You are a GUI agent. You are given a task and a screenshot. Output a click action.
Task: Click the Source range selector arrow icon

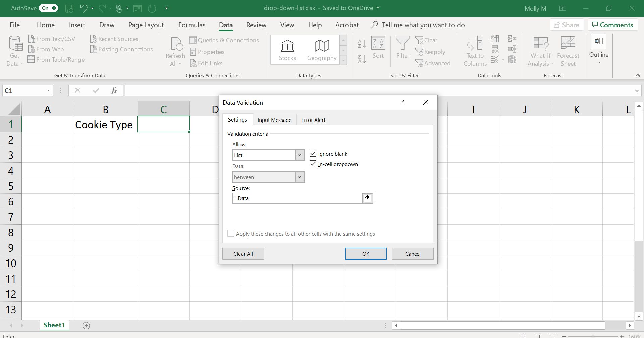367,198
